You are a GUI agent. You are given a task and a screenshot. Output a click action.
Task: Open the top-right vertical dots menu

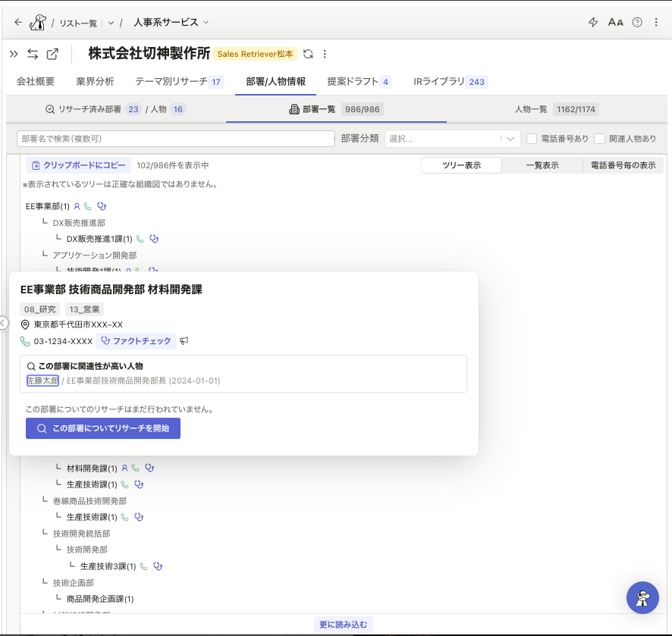[x=656, y=22]
